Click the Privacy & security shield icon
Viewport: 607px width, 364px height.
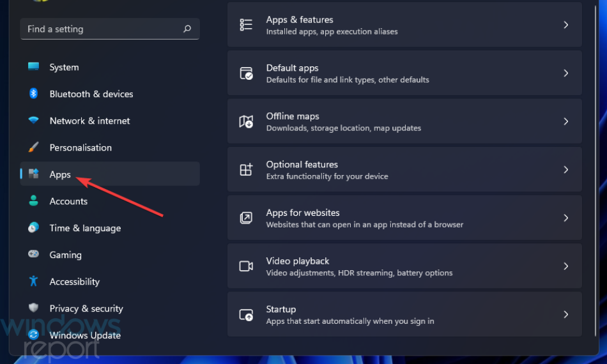34,308
